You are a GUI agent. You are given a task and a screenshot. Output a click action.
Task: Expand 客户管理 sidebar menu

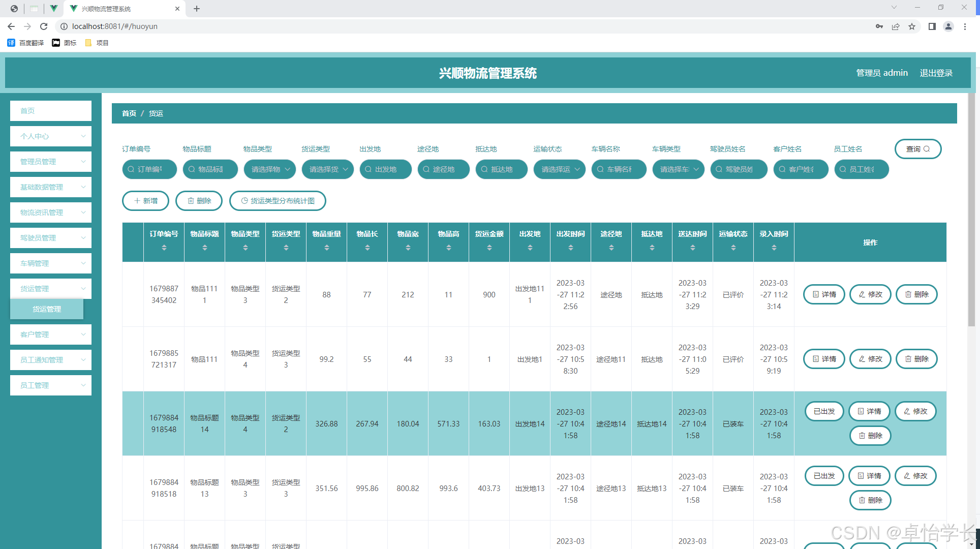tap(51, 334)
